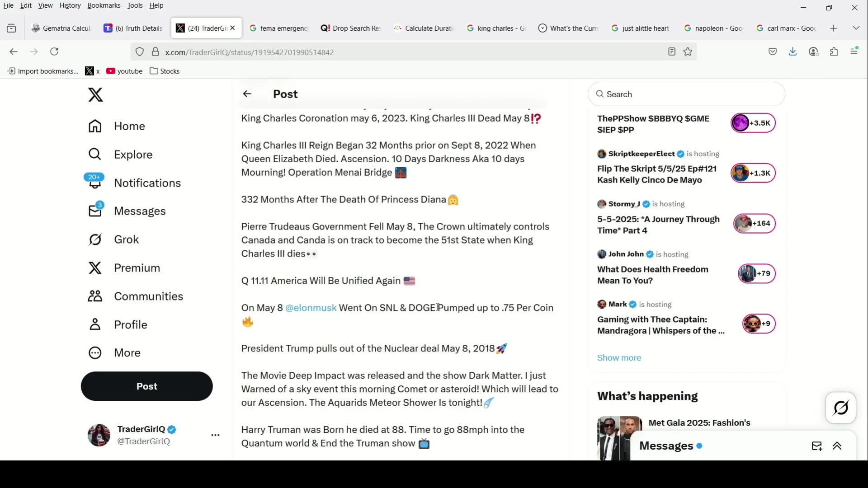
Task: Open Extensions puzzle icon
Action: tap(835, 52)
